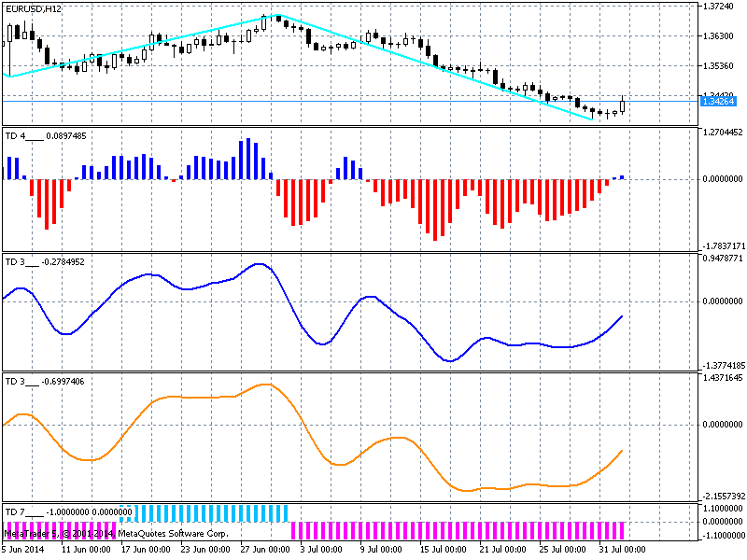Screen dimensions: 747x560
Task: Select the blue TD 3 oscillator line peak
Action: click(x=260, y=263)
